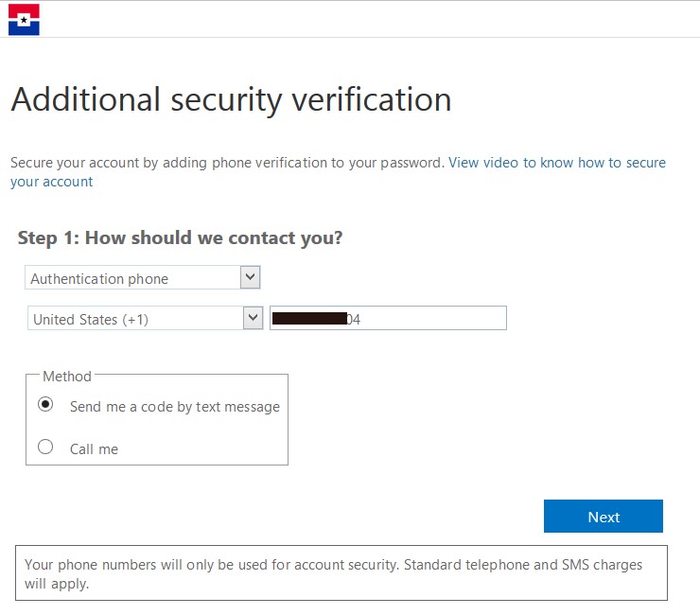
Task: Click the 'Step 1: How should we contact you?' heading
Action: [x=180, y=237]
